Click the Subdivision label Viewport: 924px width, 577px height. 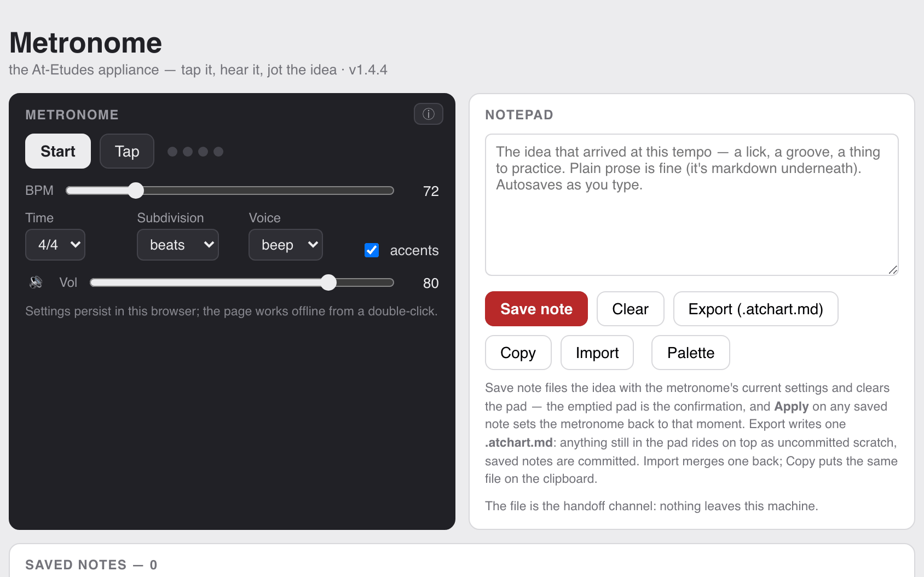point(170,218)
